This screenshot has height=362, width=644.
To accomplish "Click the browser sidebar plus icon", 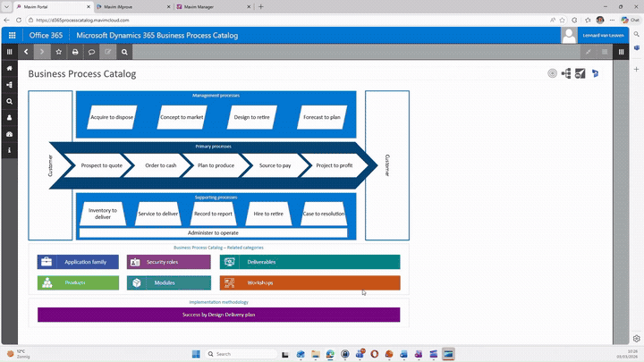I will [x=636, y=70].
